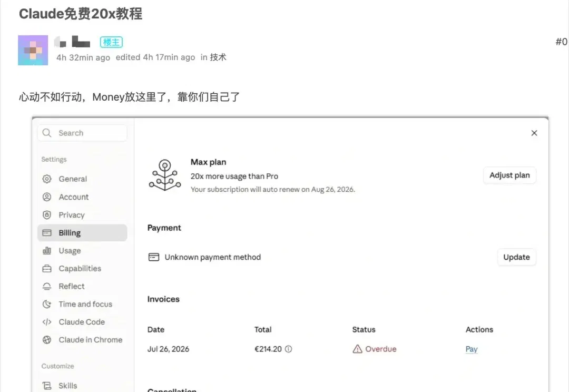Open Time and focus settings
569x392 pixels.
(82, 304)
